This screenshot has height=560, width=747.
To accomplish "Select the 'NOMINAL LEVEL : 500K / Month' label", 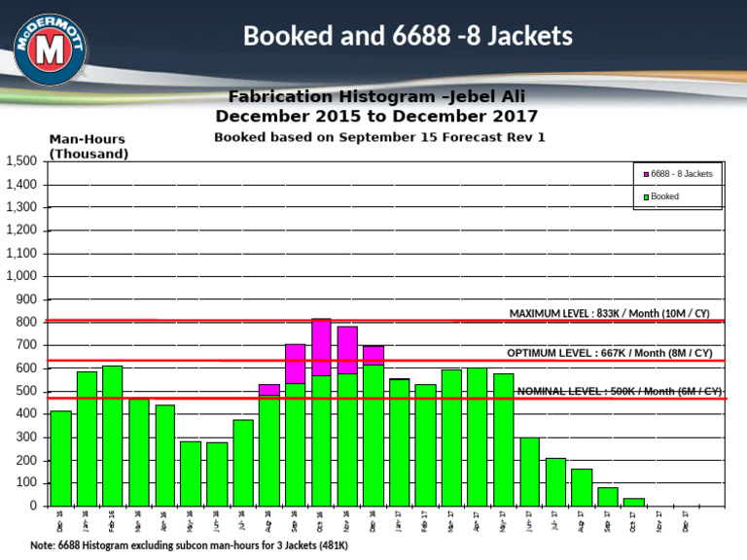I will click(620, 391).
